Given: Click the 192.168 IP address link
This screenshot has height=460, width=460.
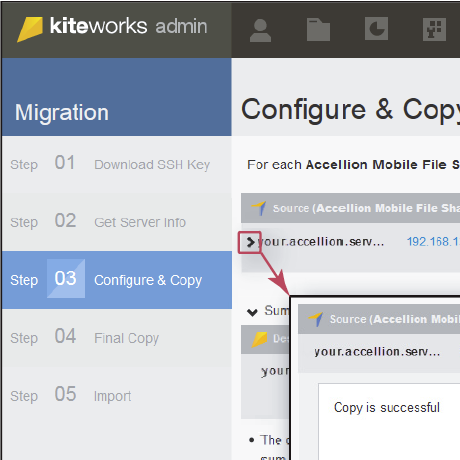Looking at the screenshot, I should 433,242.
